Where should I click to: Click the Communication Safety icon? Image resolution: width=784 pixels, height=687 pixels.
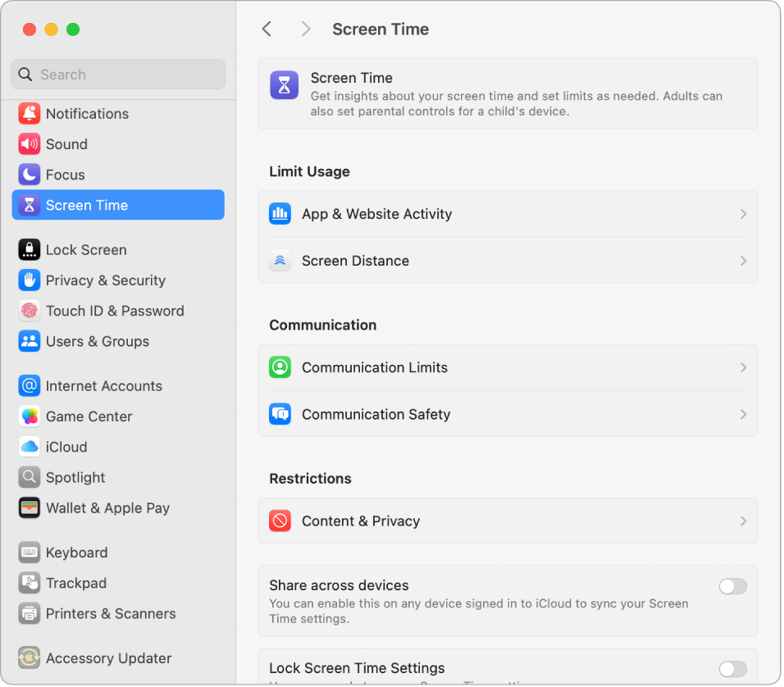pyautogui.click(x=280, y=414)
